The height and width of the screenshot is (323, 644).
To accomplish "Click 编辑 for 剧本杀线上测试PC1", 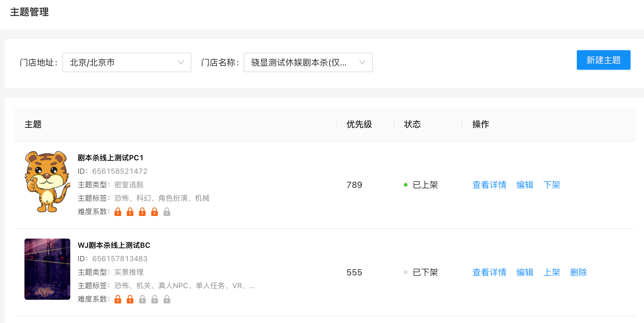I will 525,185.
